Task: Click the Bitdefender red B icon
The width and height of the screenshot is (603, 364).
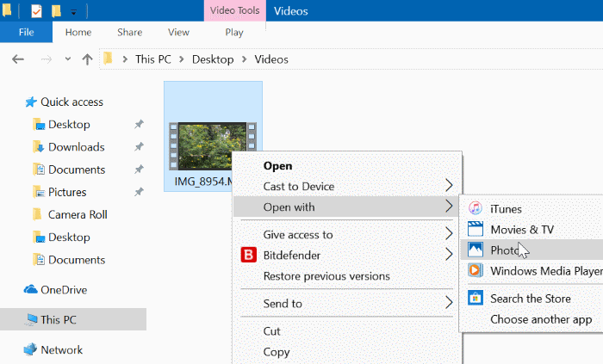Action: click(249, 255)
